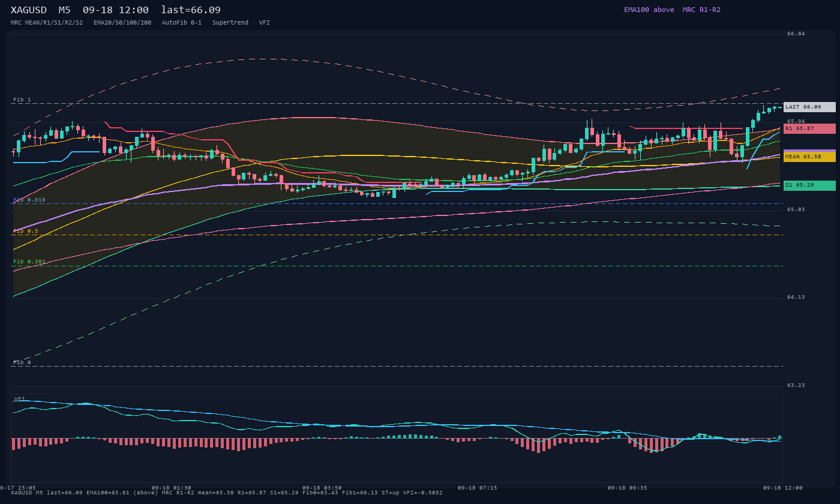
Task: Click the M5 timeframe in the title
Action: pyautogui.click(x=65, y=10)
